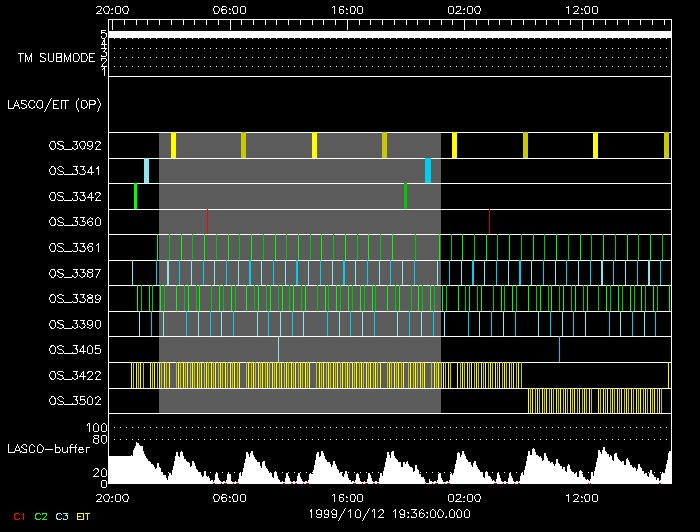Select the C3 legend label

(x=62, y=516)
